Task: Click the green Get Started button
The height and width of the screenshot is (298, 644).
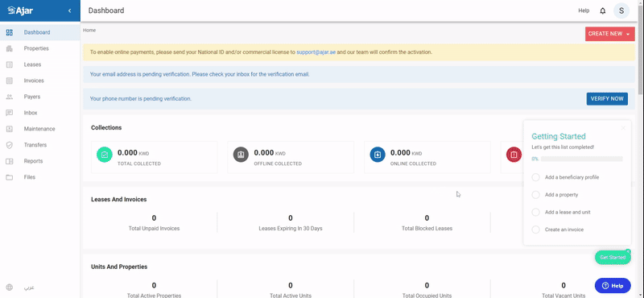Action: pos(613,257)
